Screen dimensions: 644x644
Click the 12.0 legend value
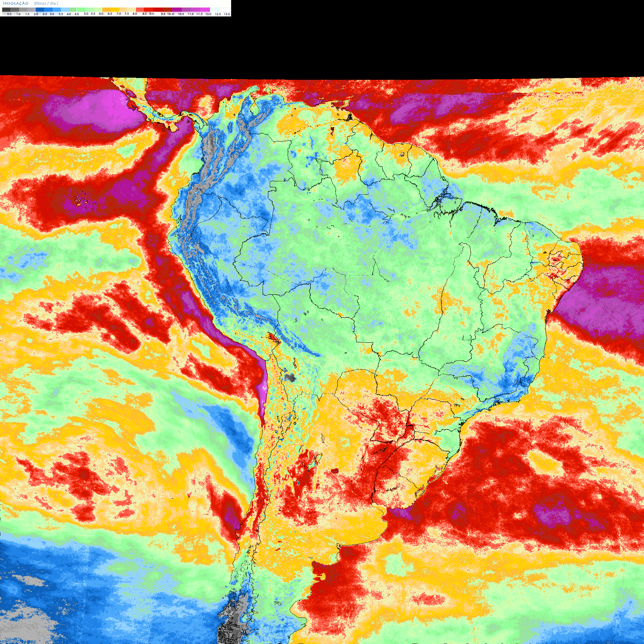point(208,14)
